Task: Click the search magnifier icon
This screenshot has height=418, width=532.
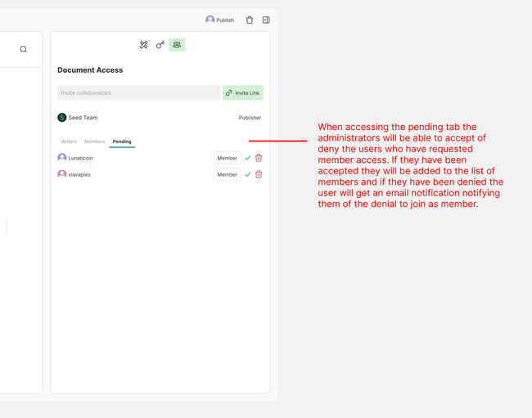Action: (x=23, y=50)
